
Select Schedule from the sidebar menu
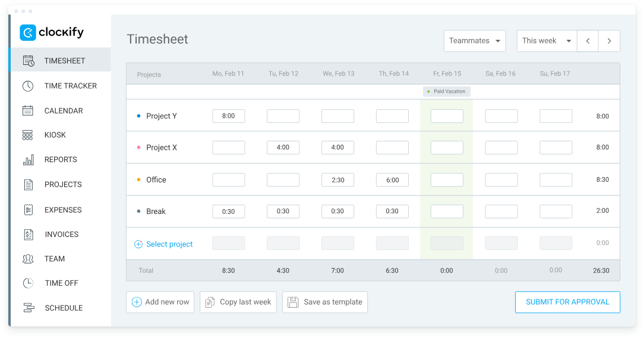(64, 308)
